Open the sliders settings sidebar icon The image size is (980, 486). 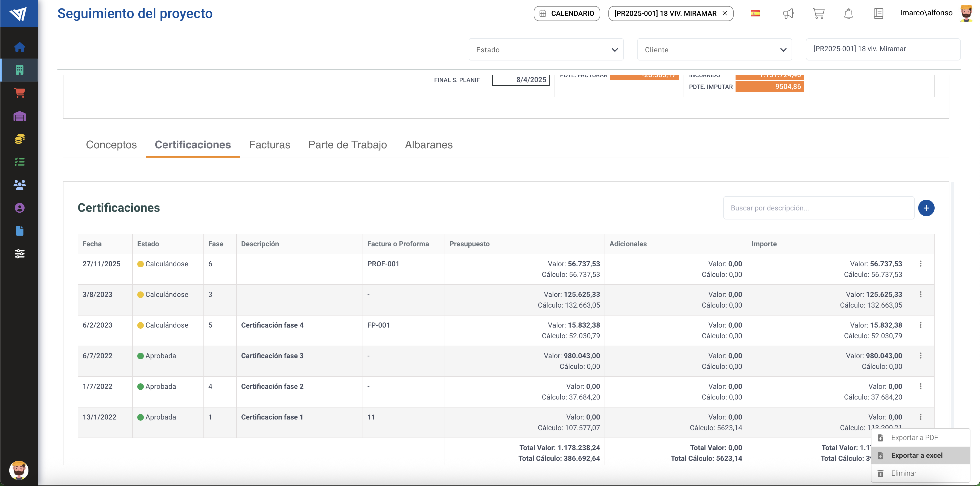point(19,254)
